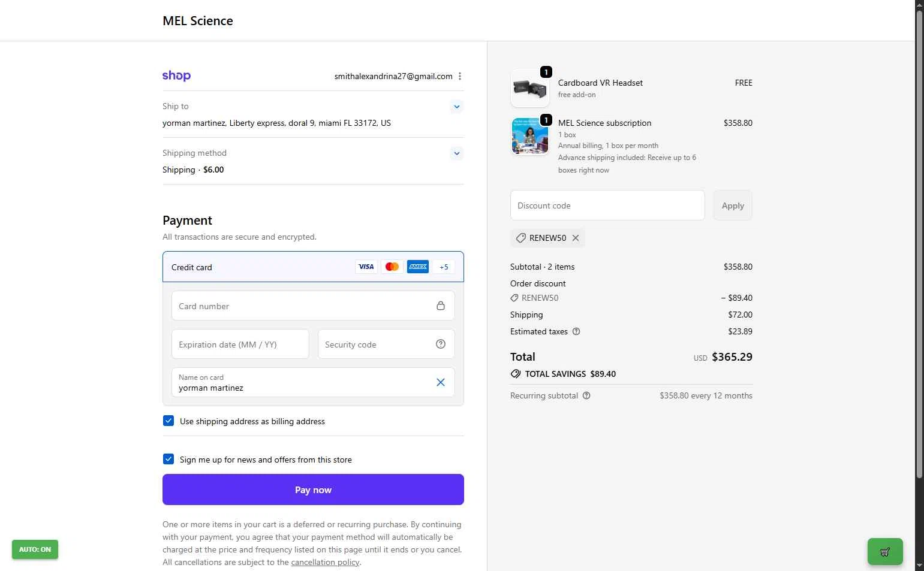Click the scrollbar down arrow
The width and height of the screenshot is (924, 571).
coord(919,566)
